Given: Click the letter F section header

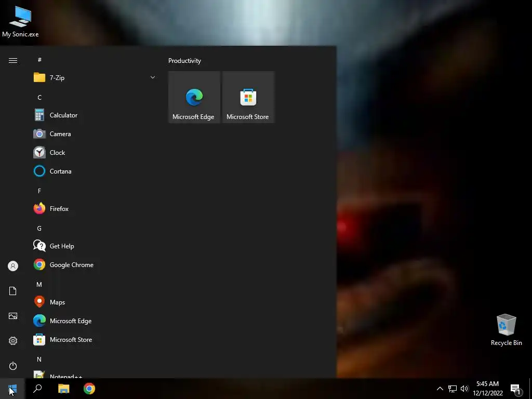Looking at the screenshot, I should pos(39,191).
